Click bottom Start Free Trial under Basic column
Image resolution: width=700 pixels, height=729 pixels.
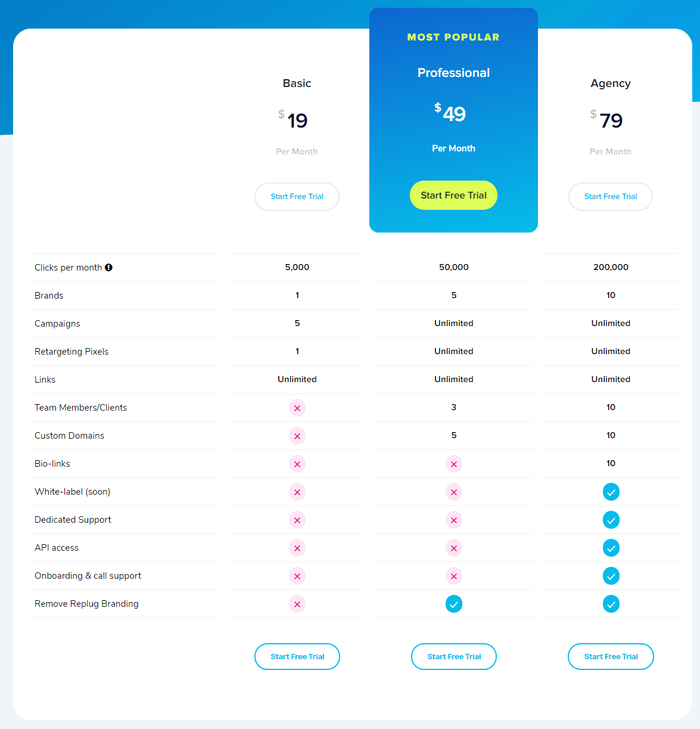point(297,656)
